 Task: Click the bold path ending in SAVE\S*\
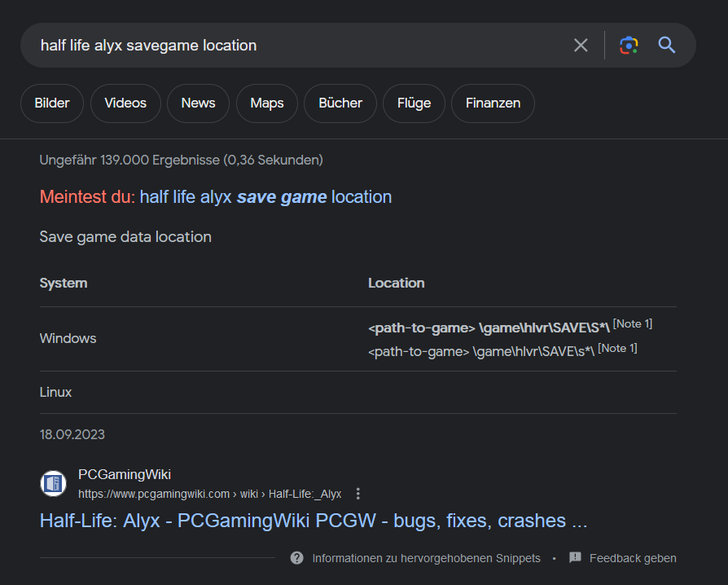coord(489,328)
